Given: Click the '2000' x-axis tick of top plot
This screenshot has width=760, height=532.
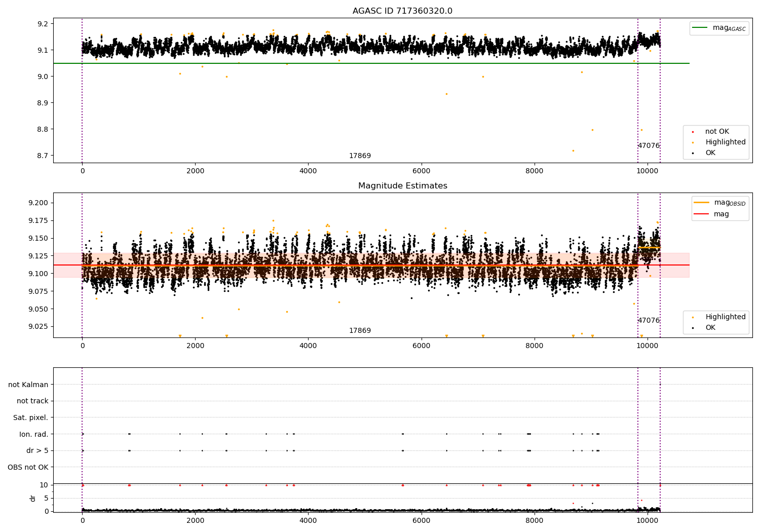Looking at the screenshot, I should point(195,171).
